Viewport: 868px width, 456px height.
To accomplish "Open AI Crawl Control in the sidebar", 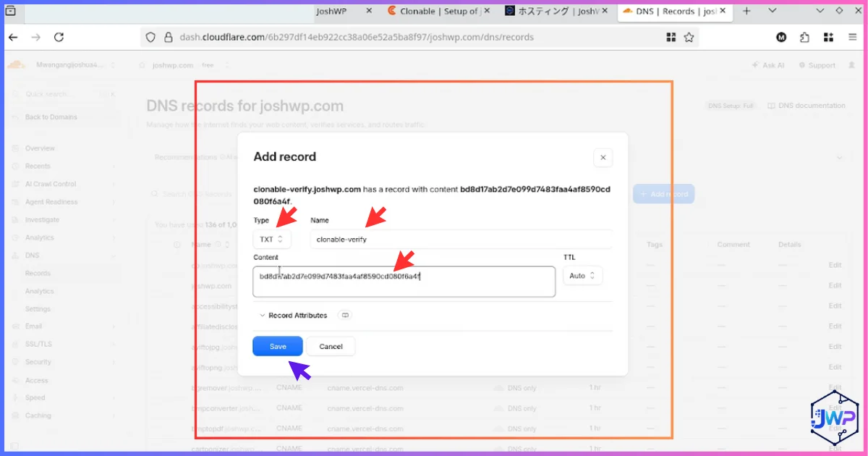I will pyautogui.click(x=51, y=184).
